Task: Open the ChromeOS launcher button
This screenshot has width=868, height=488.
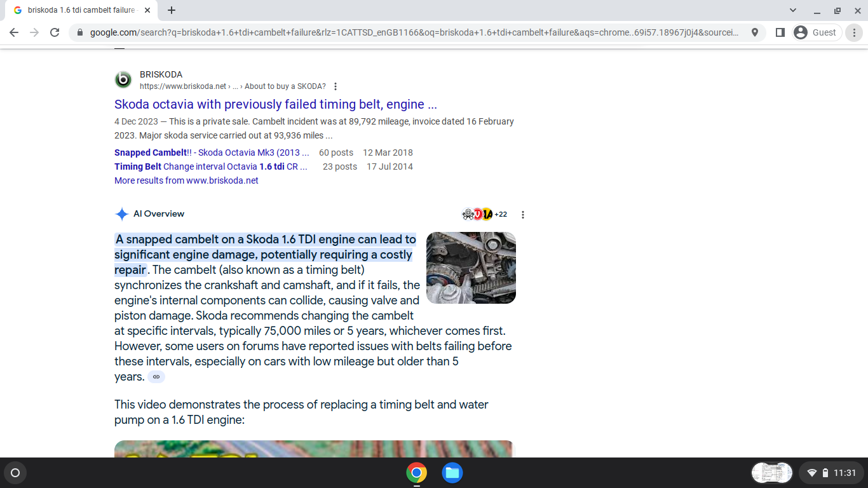Action: pyautogui.click(x=15, y=473)
